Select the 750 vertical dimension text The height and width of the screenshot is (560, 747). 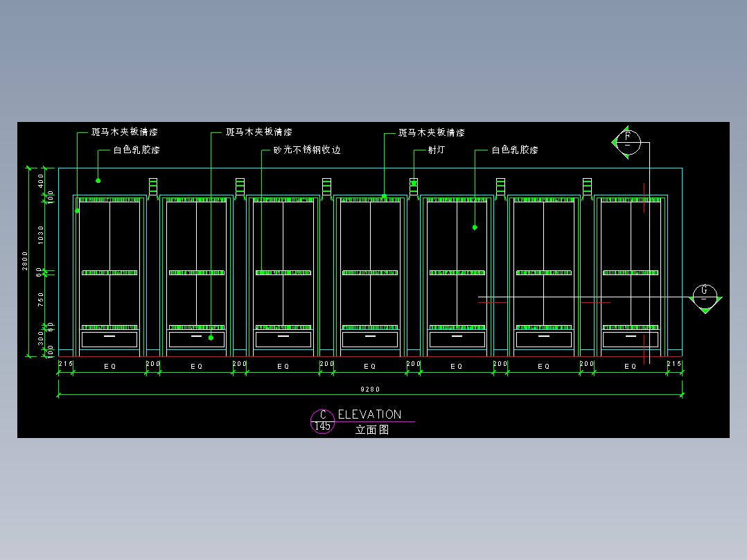point(40,299)
